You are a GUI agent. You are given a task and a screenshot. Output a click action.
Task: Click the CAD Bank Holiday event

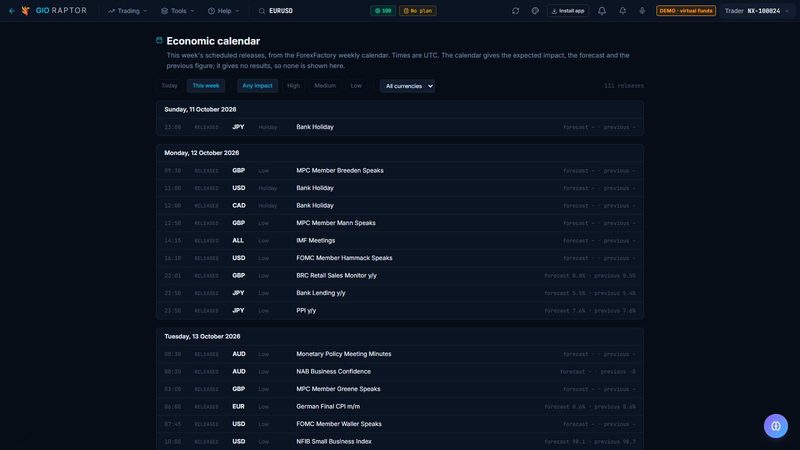point(400,205)
